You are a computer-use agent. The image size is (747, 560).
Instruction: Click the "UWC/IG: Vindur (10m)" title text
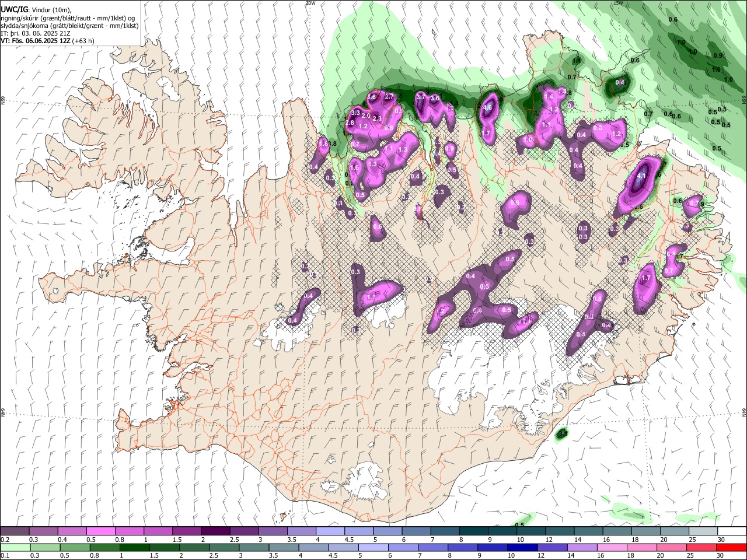tap(36, 10)
